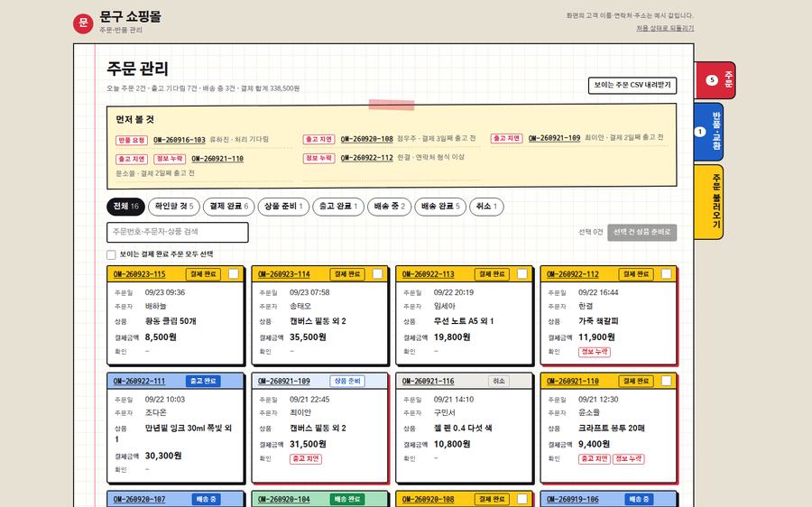812x507 pixels.
Task: Click product name 무선 노트 A5 외 1
Action: point(464,321)
